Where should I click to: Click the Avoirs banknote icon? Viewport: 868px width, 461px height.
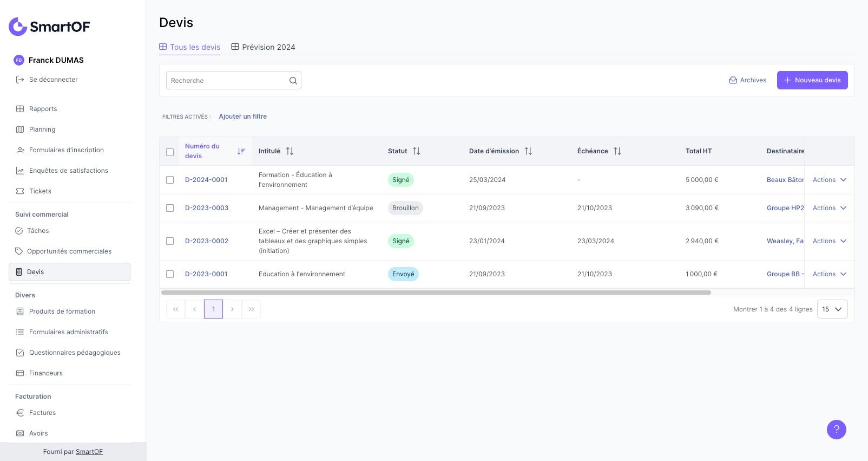20,433
